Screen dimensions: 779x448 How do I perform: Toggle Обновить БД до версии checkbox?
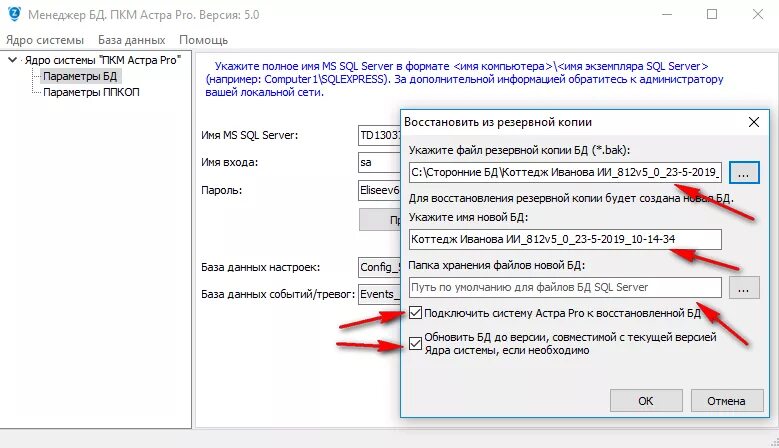415,343
